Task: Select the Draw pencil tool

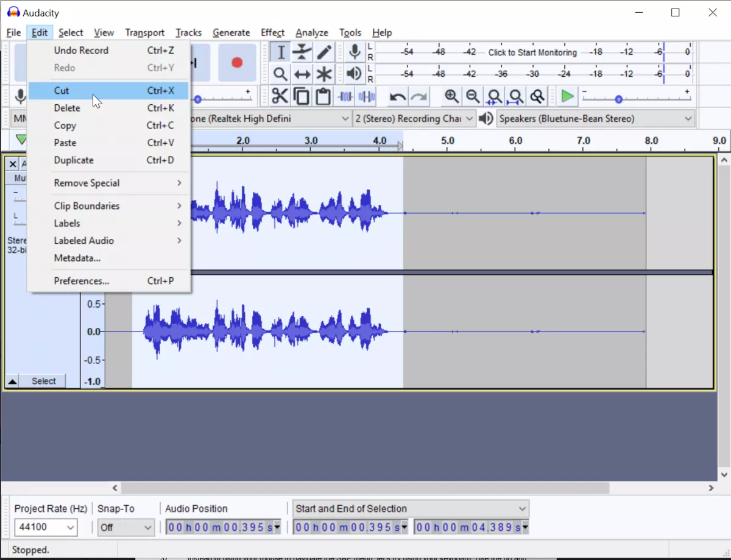Action: (x=324, y=52)
